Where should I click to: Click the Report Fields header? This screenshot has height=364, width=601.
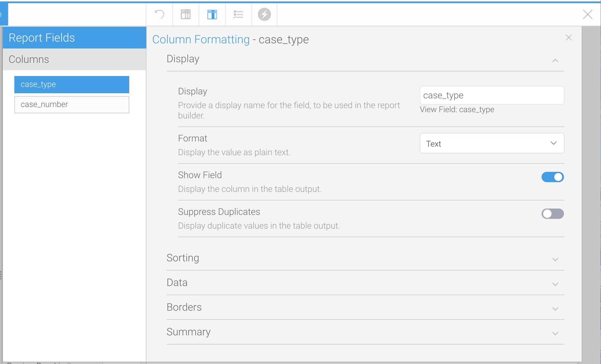coord(42,38)
